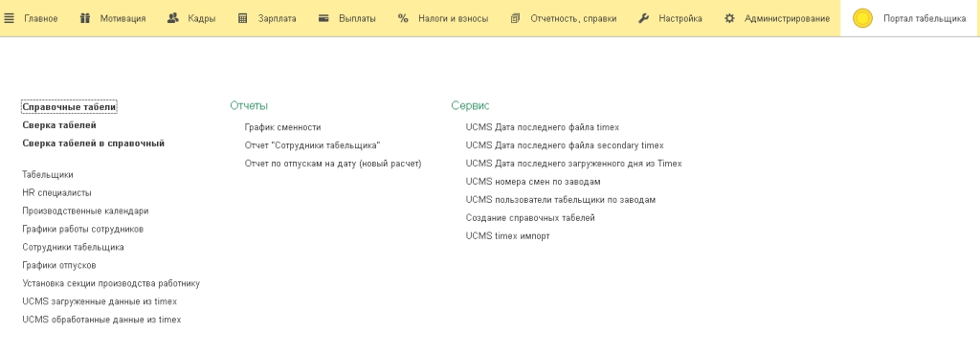Click the Сервис group heading
980x354 pixels.
click(470, 106)
